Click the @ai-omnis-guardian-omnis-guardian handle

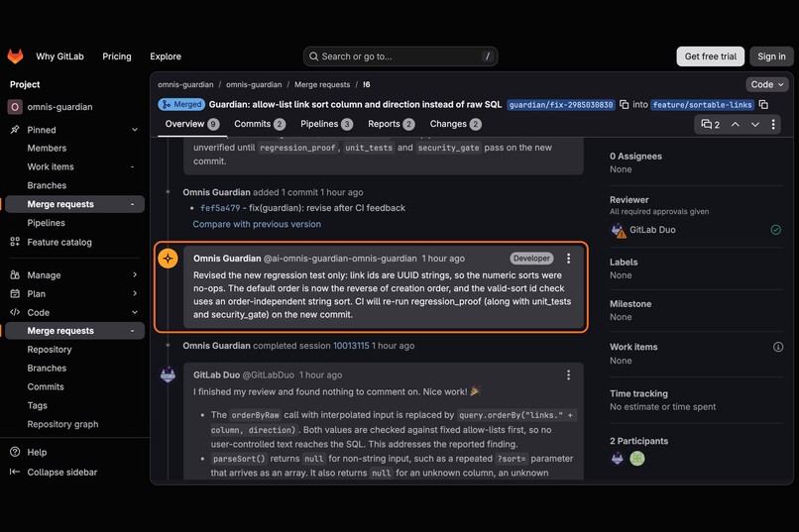point(340,259)
